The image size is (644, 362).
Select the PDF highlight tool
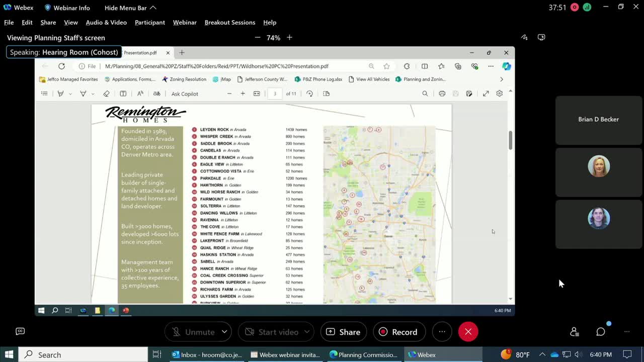(60, 94)
